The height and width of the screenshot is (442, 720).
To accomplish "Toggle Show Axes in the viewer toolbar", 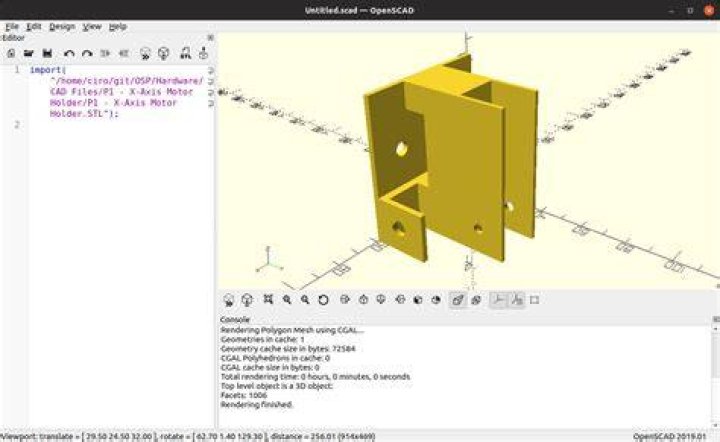I will (498, 300).
